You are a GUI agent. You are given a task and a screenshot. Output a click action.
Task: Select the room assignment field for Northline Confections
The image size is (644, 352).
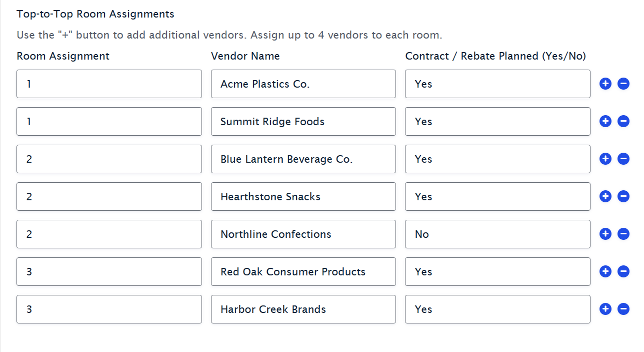(109, 234)
